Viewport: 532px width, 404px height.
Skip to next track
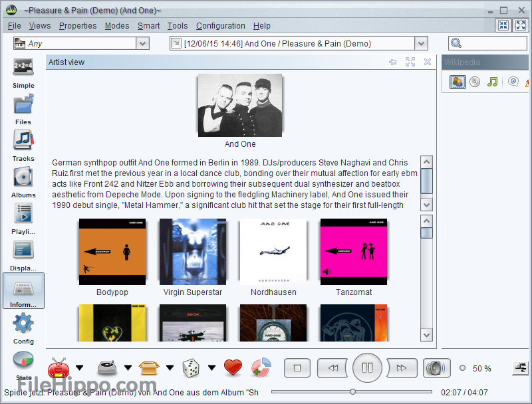[402, 368]
